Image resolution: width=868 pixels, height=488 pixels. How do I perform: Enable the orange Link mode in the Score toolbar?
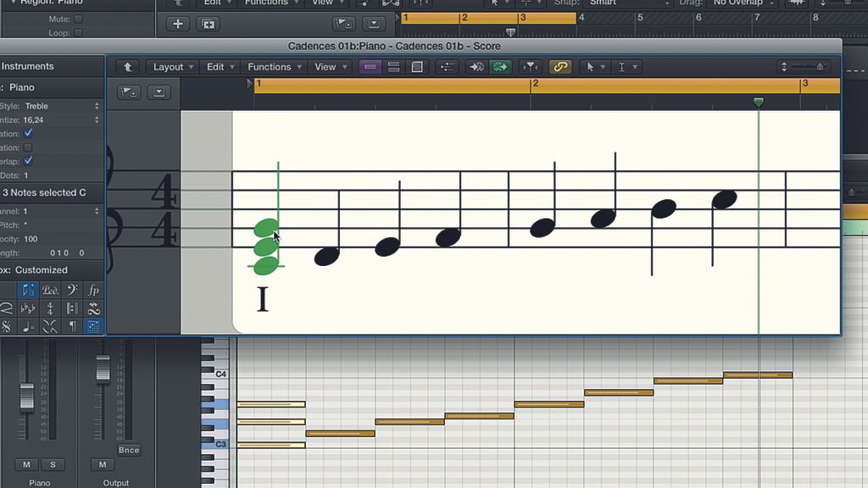[x=560, y=66]
